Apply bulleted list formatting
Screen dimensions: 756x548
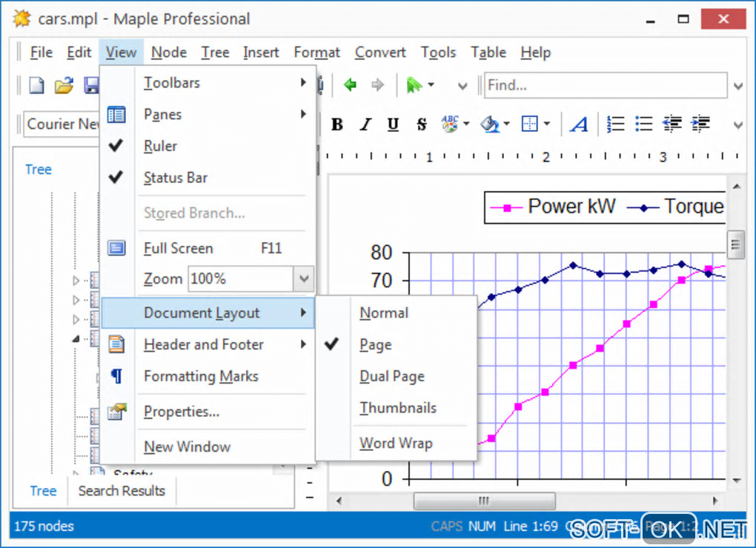pos(643,124)
